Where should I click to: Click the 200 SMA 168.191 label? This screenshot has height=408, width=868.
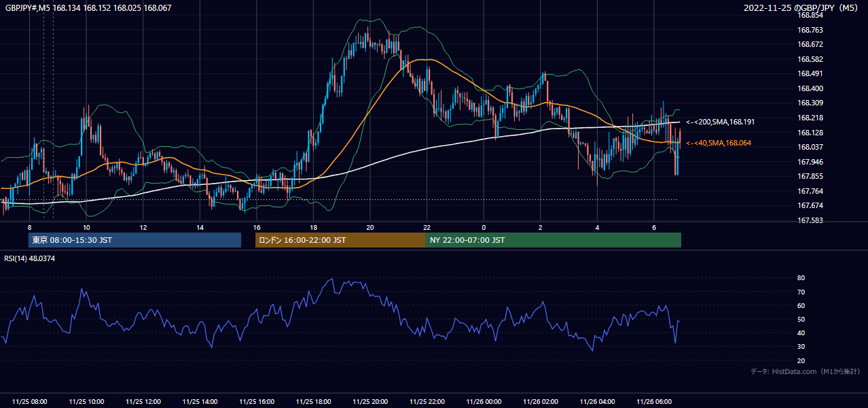pos(720,122)
